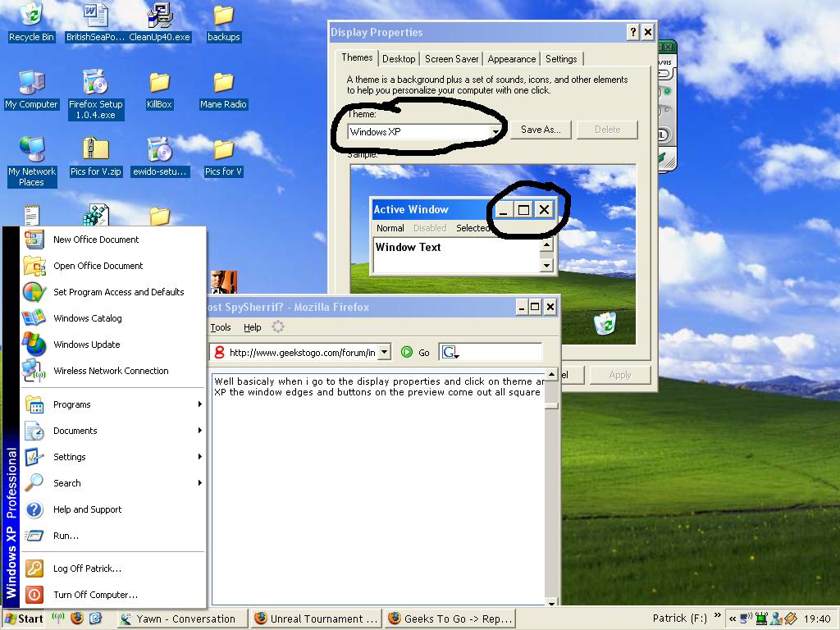Select Turn Off Computer...

113,595
